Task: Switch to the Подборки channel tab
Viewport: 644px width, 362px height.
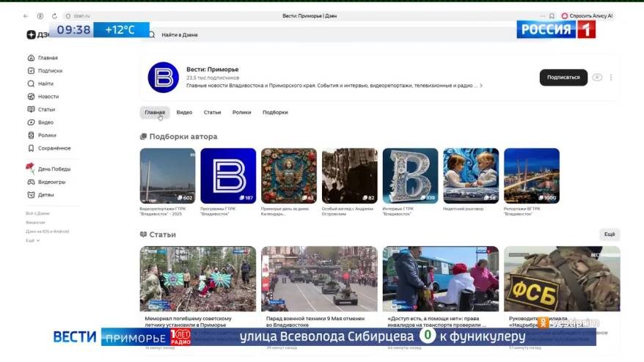Action: click(x=275, y=112)
